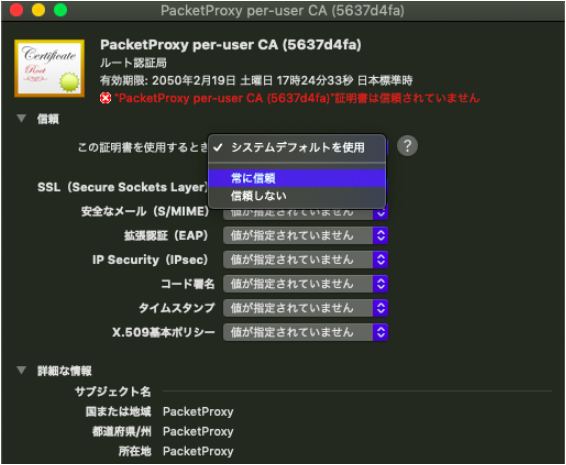
Task: Click the red untrusted certificate warning text
Action: [x=297, y=98]
